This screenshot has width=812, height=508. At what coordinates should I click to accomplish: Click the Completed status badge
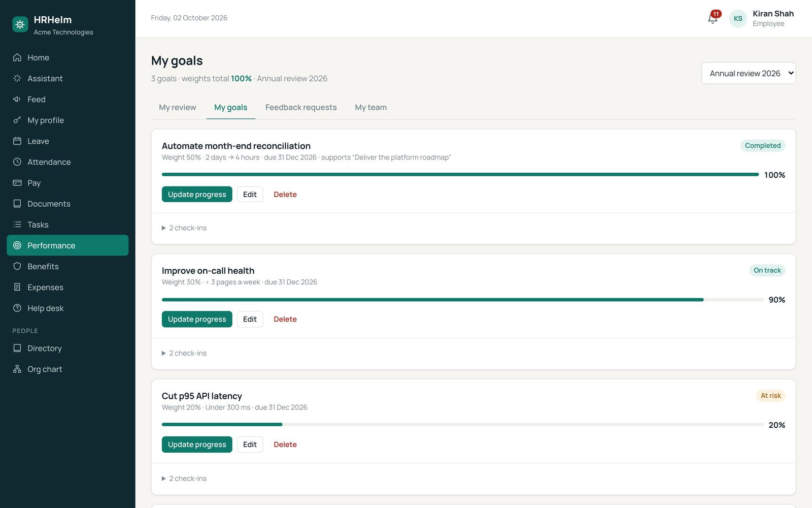pyautogui.click(x=763, y=145)
